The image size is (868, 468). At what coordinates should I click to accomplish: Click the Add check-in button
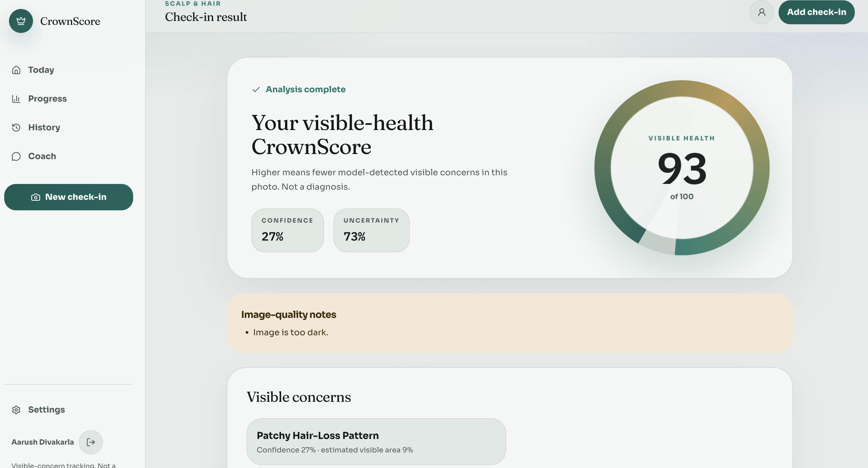click(816, 12)
